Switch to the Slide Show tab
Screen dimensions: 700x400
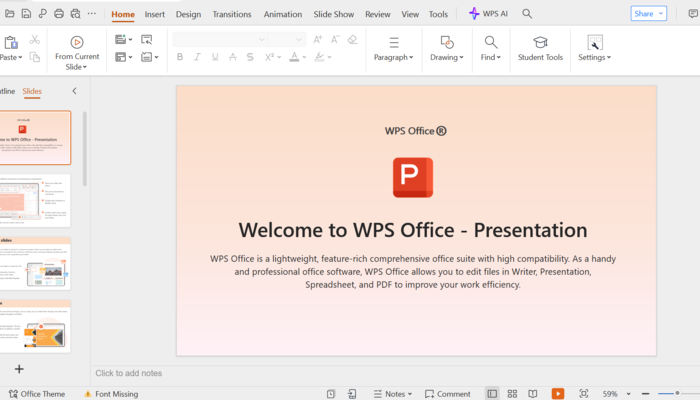[x=333, y=14]
